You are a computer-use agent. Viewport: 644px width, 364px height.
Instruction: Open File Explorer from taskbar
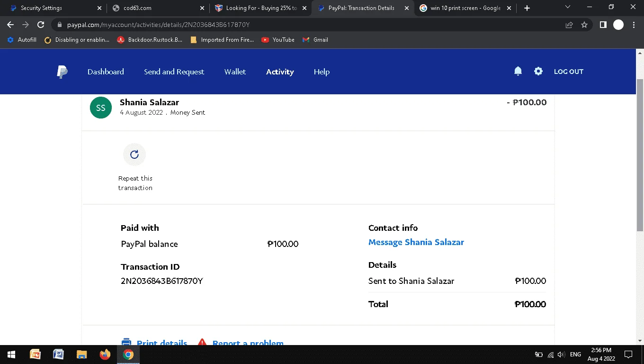[x=82, y=355]
